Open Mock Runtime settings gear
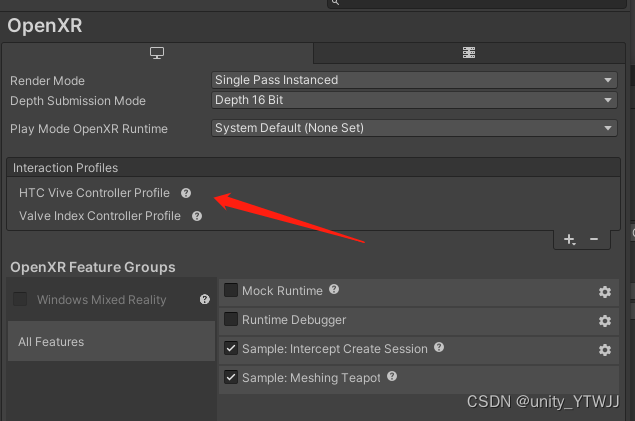Screen dimensions: 635x421 [604, 292]
